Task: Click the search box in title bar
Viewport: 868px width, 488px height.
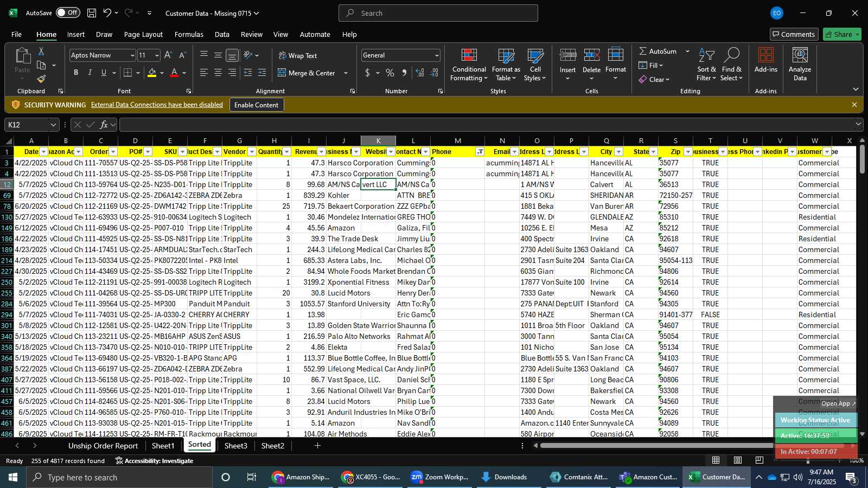Action: (x=438, y=13)
